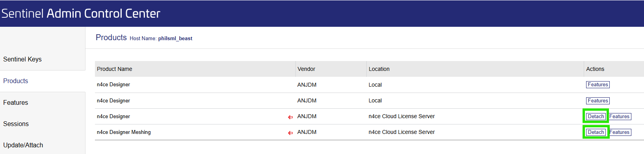Open Sessions from the sidebar

[16, 124]
